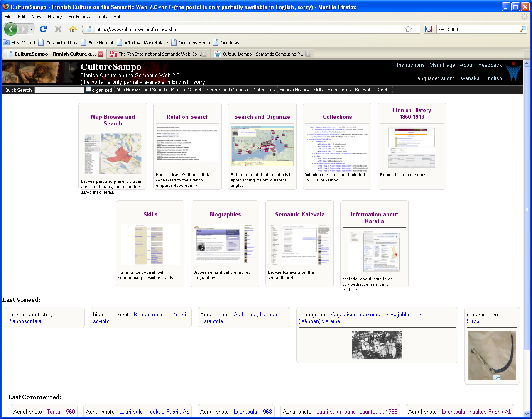Open the Help menu
The image size is (532, 419).
(118, 17)
